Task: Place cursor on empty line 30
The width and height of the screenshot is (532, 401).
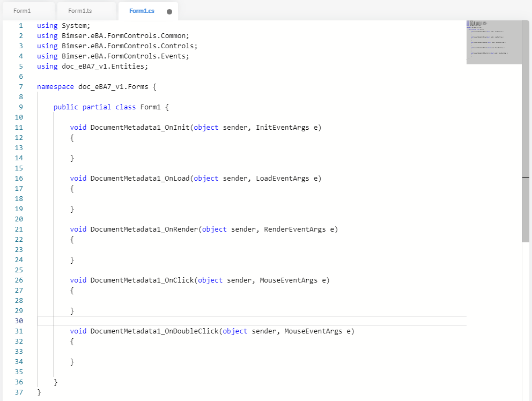Action: (215, 321)
